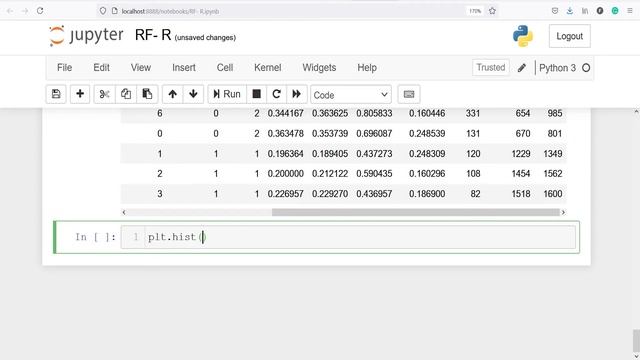Viewport: 640px width, 360px height.
Task: Click the table cell value 0.344167
Action: 286,113
